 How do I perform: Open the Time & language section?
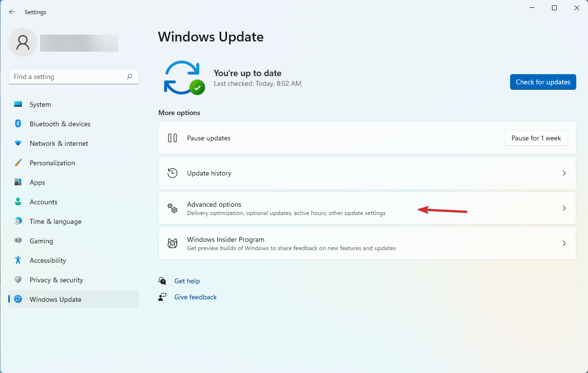tap(55, 221)
